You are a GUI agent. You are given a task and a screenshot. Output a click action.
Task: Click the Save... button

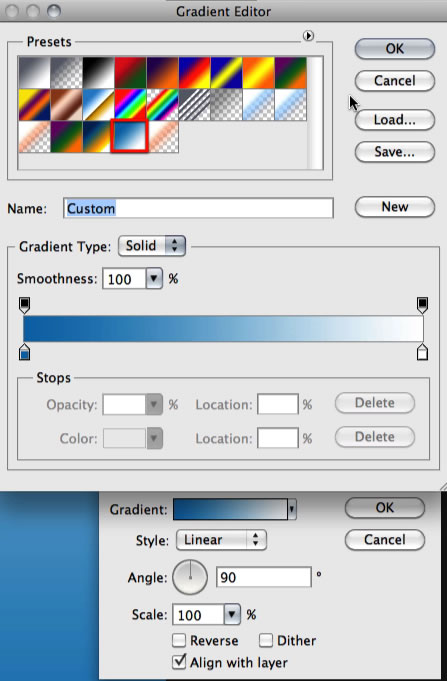(x=394, y=152)
